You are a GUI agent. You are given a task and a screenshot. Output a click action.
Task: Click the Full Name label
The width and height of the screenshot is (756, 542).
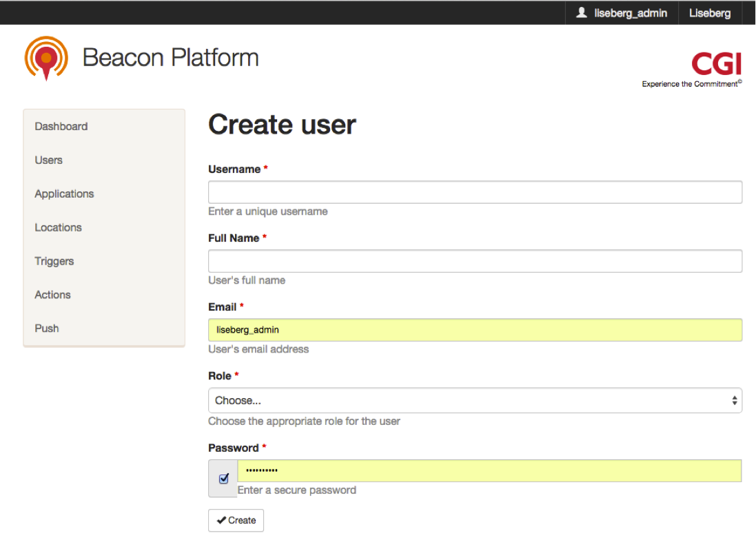(234, 238)
